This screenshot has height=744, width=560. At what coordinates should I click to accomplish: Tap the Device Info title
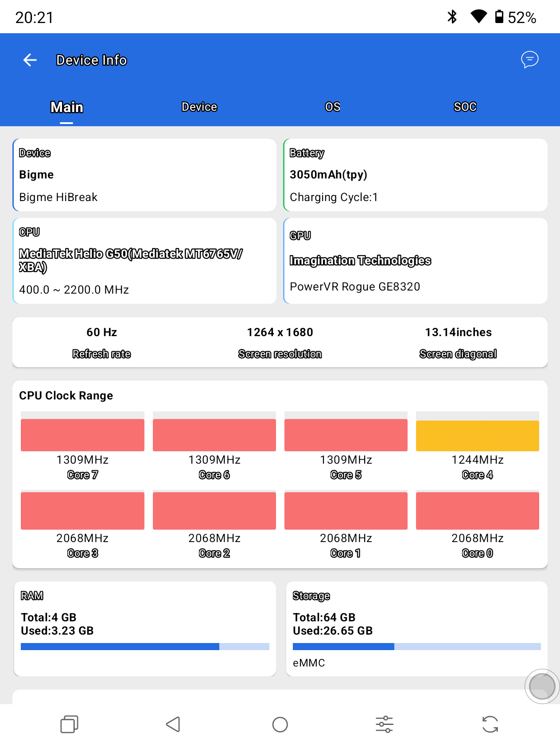point(92,60)
